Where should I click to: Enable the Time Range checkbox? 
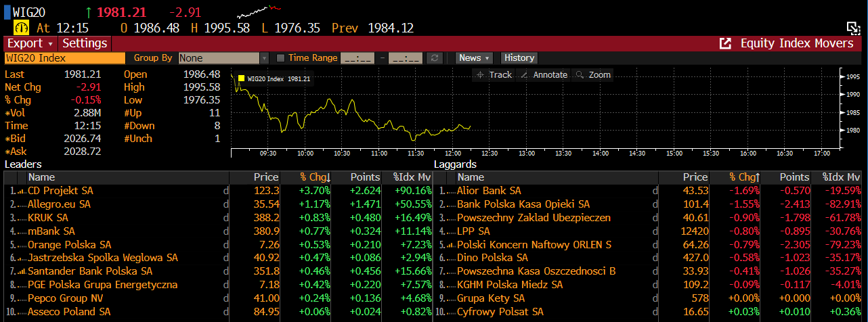tap(282, 58)
